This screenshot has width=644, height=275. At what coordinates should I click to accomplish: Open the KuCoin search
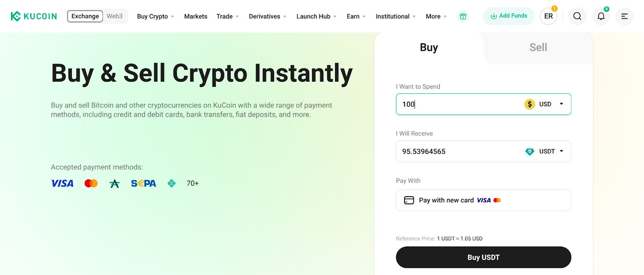[577, 16]
